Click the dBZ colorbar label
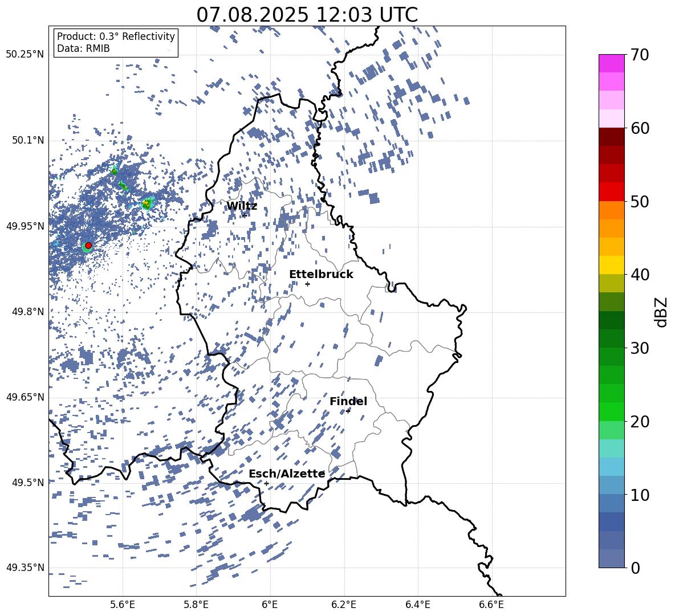The image size is (675, 616). click(662, 312)
